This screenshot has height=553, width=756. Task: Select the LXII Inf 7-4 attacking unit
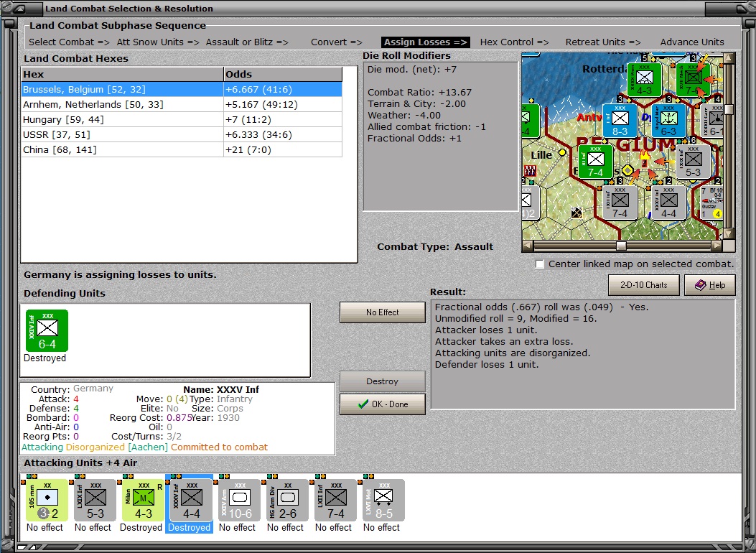coord(335,500)
